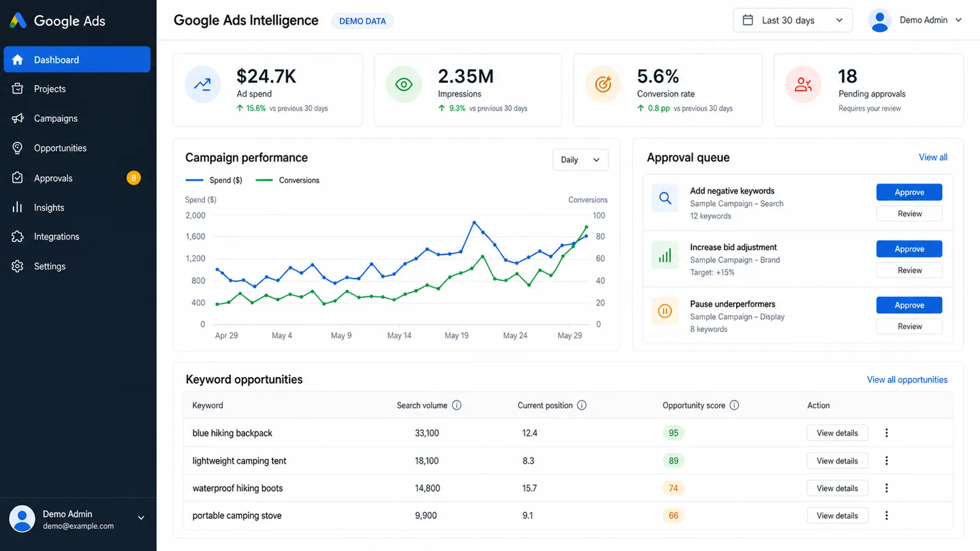The width and height of the screenshot is (980, 551).
Task: View details for waterproof hiking boots
Action: 837,488
